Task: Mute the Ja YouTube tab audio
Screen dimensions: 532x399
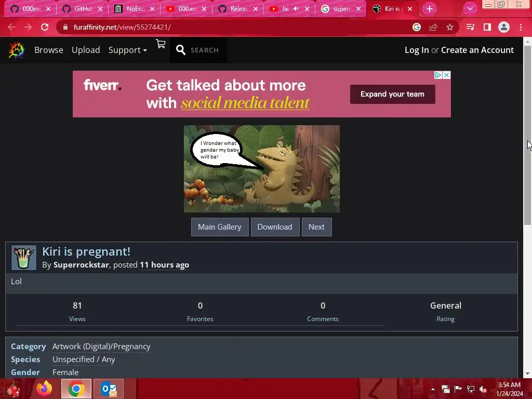Action: coord(296,9)
